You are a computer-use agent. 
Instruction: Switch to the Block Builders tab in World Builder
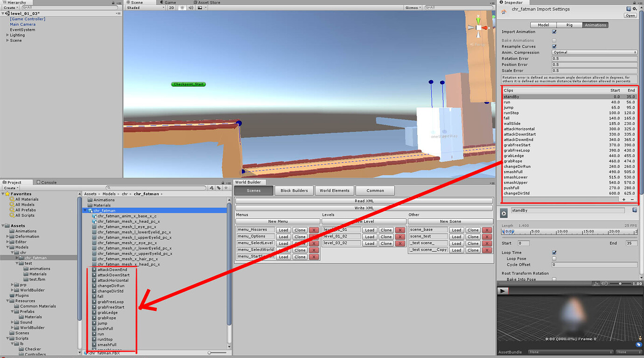294,190
